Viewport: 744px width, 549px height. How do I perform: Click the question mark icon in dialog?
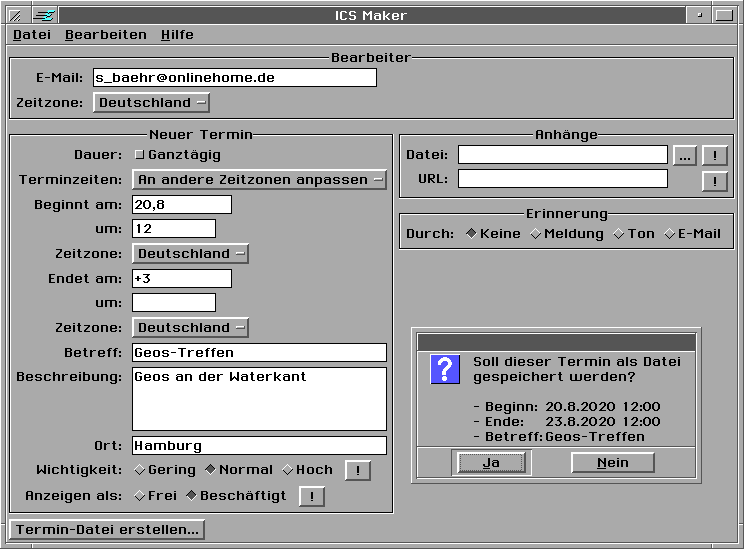click(444, 369)
